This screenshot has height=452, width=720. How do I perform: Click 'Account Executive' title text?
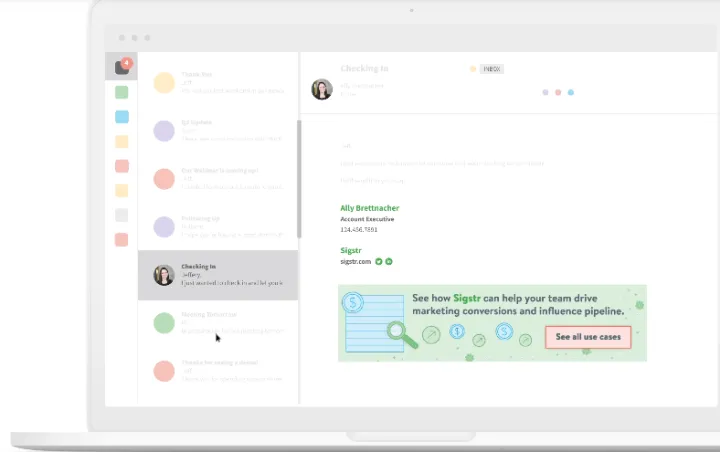(x=367, y=219)
